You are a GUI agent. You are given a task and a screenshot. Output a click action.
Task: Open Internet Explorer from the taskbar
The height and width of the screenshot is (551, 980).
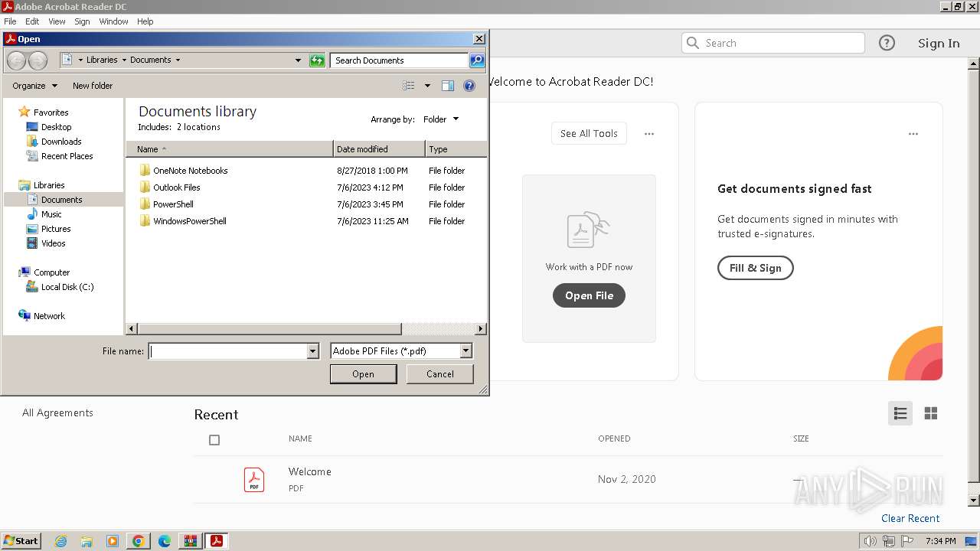coord(61,541)
